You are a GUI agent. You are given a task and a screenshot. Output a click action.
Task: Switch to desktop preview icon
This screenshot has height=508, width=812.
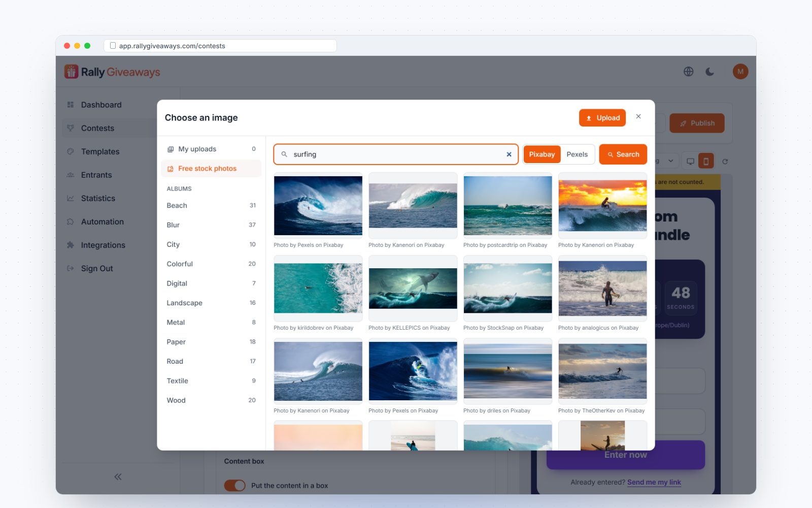(x=690, y=161)
